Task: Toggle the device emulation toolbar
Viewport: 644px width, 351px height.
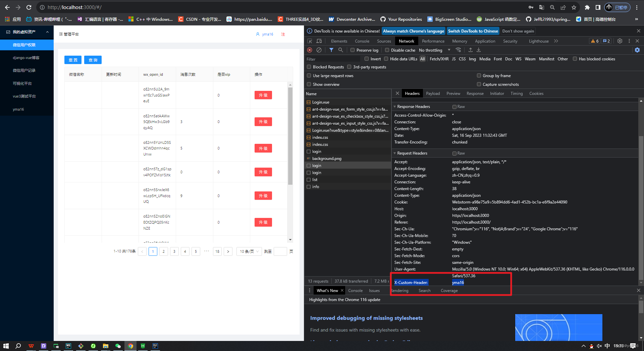Action: pyautogui.click(x=319, y=41)
